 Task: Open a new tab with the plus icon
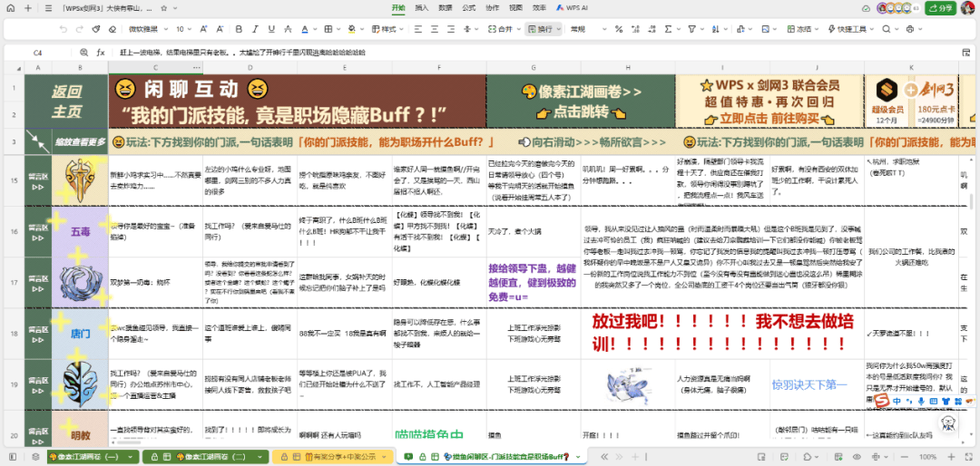click(28, 8)
